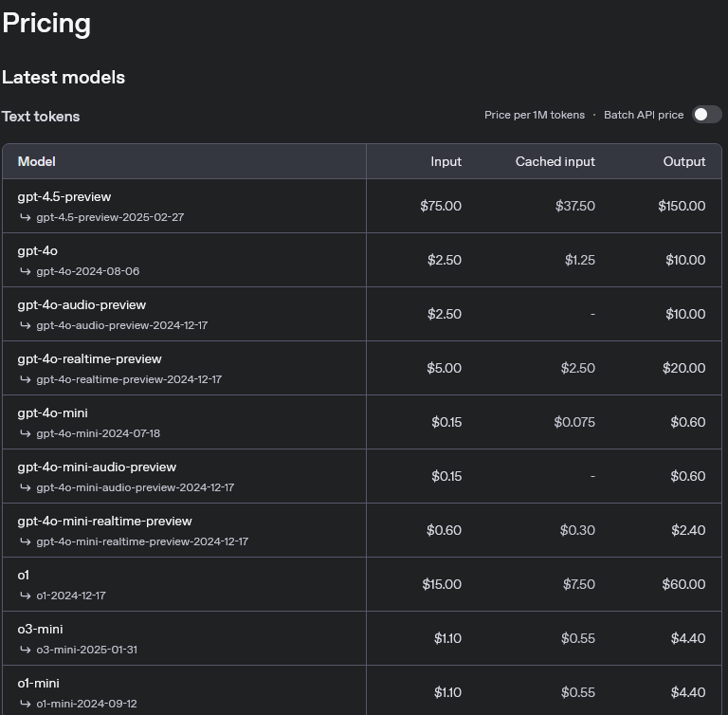Select the gpt-4o-mini model name
The width and height of the screenshot is (728, 715).
pos(52,413)
